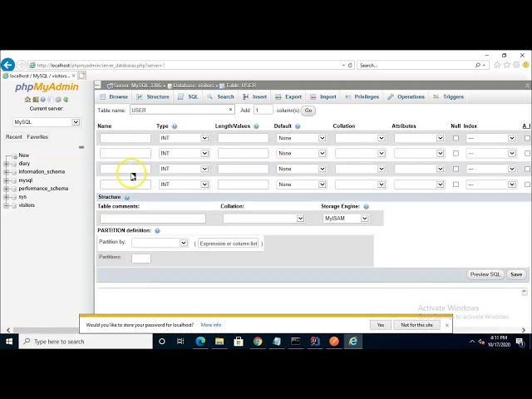Open Task View in the taskbar
Image resolution: width=532 pixels, height=399 pixels.
(180, 342)
